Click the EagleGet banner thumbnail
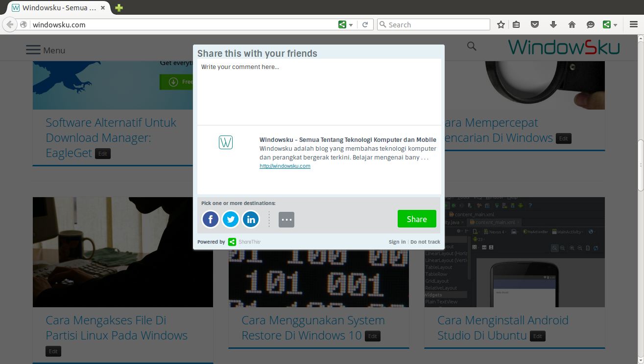This screenshot has width=644, height=364. point(113,85)
